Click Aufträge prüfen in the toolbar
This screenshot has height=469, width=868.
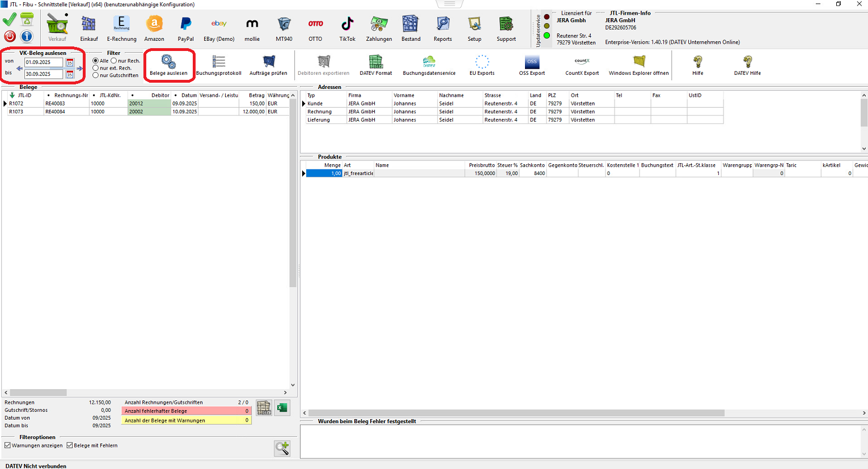268,62
